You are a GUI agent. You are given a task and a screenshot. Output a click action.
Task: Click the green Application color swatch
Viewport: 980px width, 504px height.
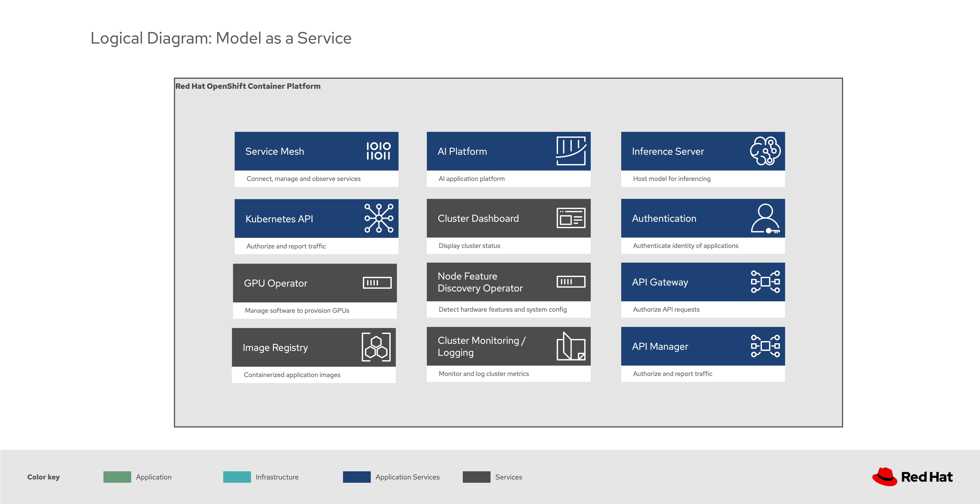point(117,477)
